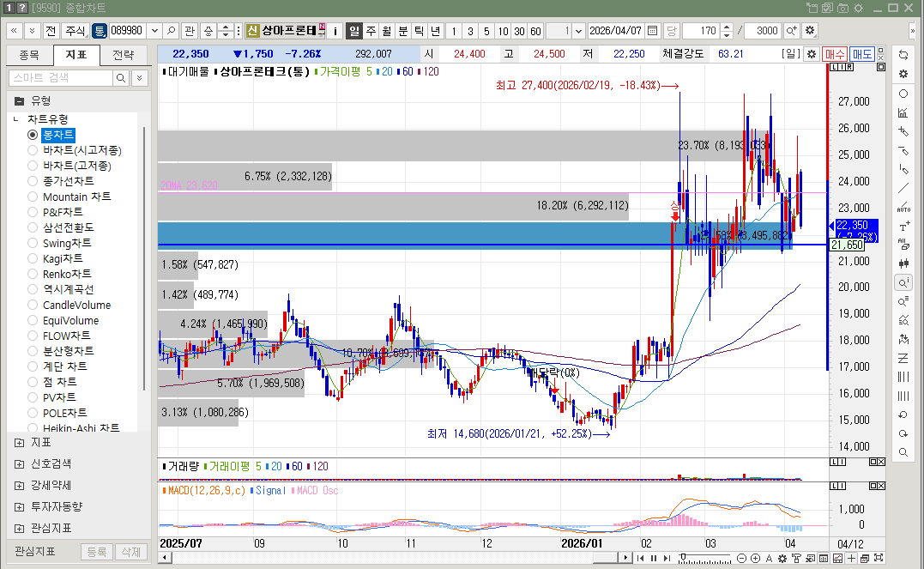Click the red 매수 buy button
This screenshot has width=924, height=569.
(x=835, y=54)
